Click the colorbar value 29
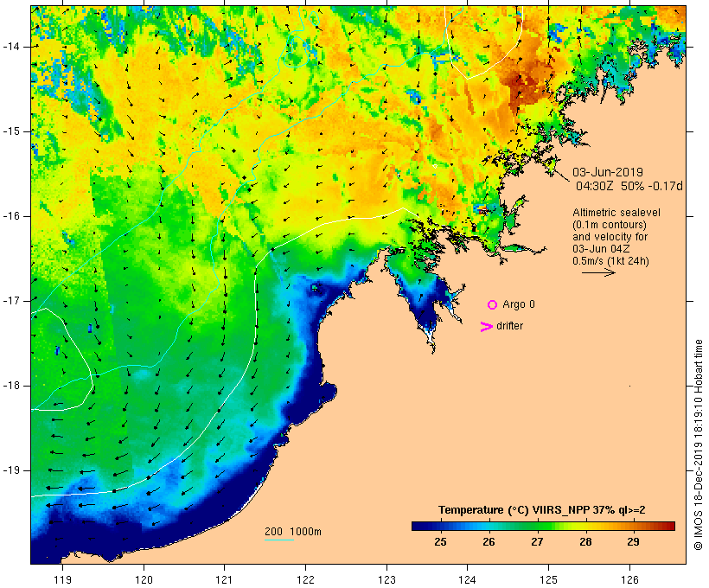The height and width of the screenshot is (588, 709). click(x=633, y=542)
